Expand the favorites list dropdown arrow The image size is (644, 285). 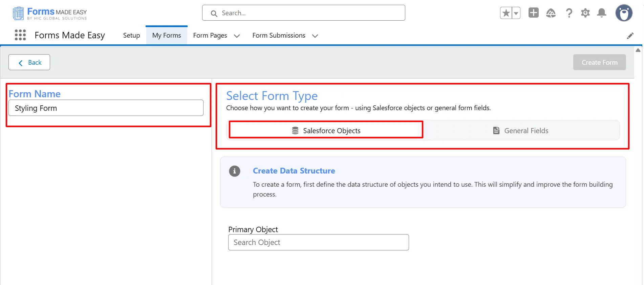[516, 13]
